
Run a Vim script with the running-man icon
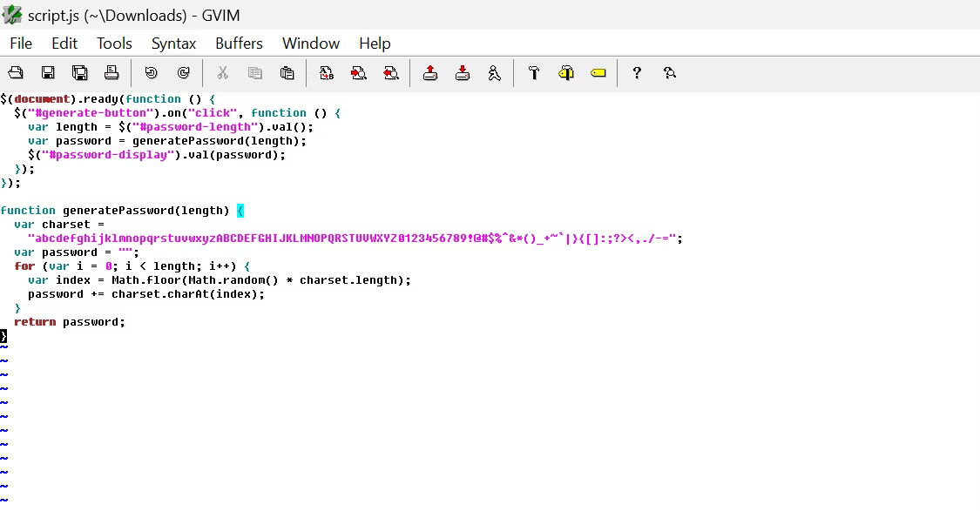point(494,72)
